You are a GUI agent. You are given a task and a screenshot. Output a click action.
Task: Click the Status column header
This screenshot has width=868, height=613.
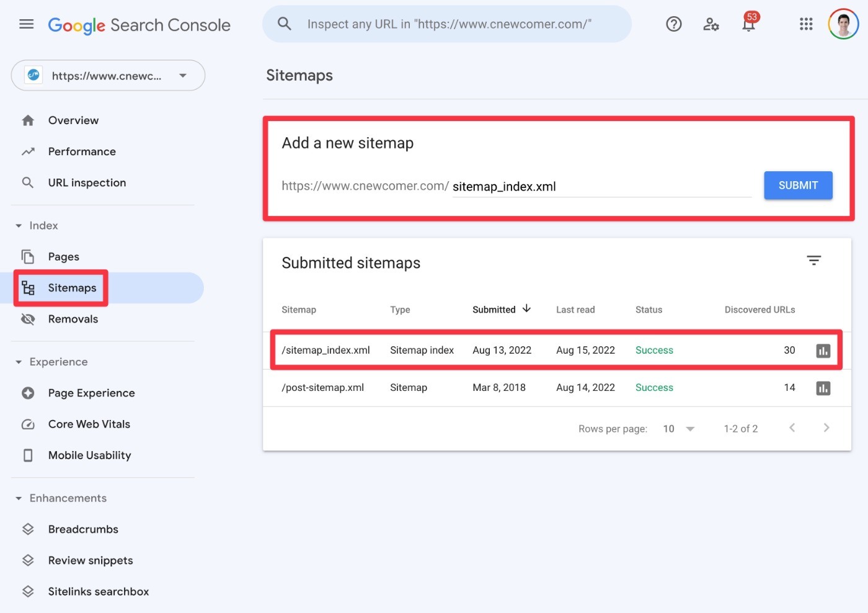tap(649, 310)
